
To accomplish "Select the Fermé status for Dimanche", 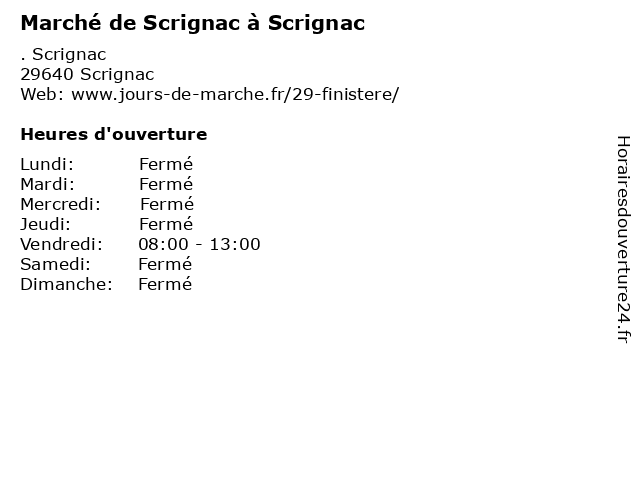I will (165, 284).
